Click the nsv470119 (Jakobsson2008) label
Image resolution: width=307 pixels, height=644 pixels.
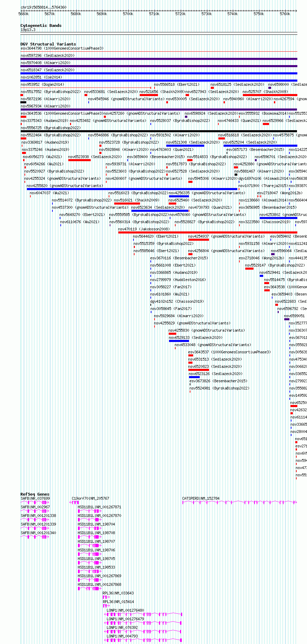(144, 229)
